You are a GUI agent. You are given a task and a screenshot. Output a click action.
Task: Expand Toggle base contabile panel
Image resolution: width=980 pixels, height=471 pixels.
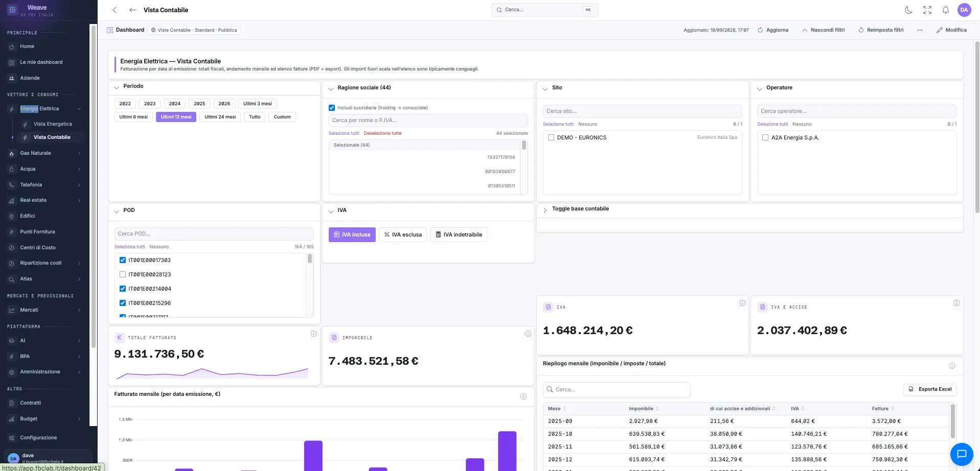545,210
